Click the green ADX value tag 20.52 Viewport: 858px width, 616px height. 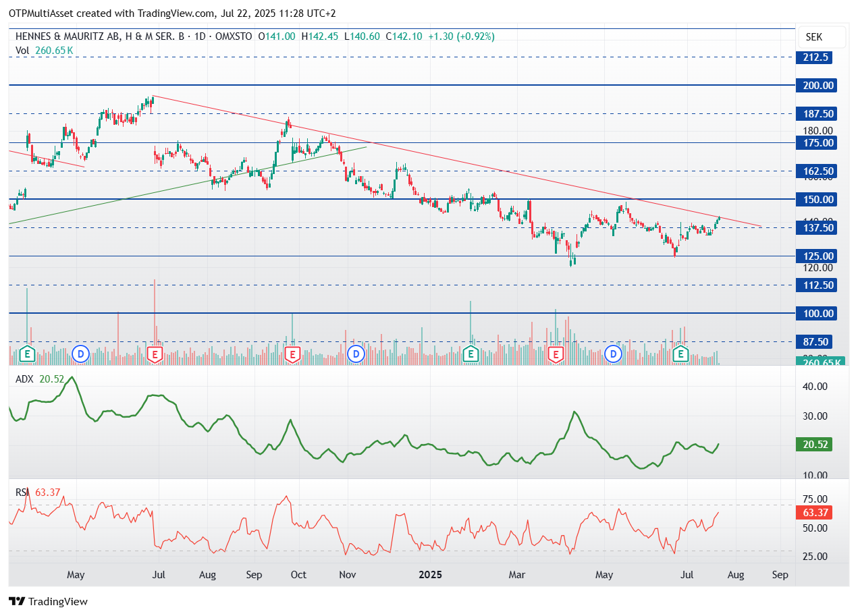point(816,445)
